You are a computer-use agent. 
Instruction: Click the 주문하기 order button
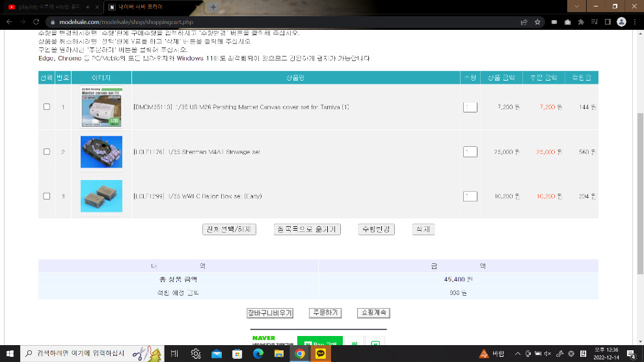324,313
